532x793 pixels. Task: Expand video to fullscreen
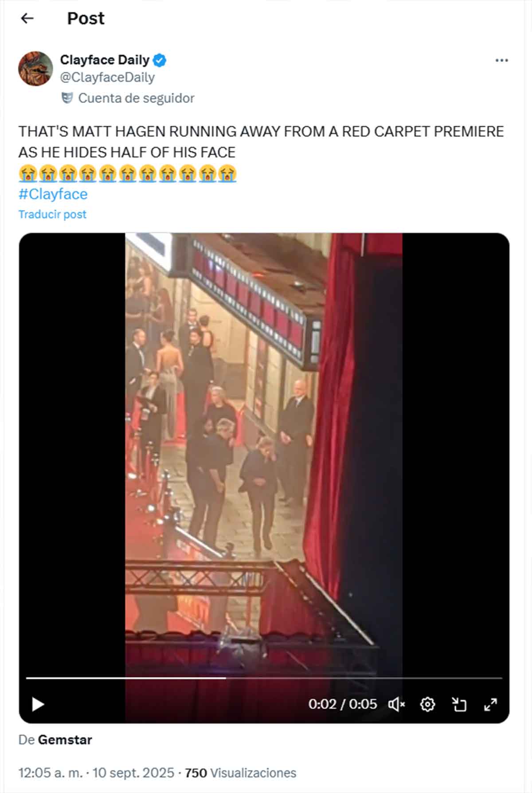(x=490, y=704)
